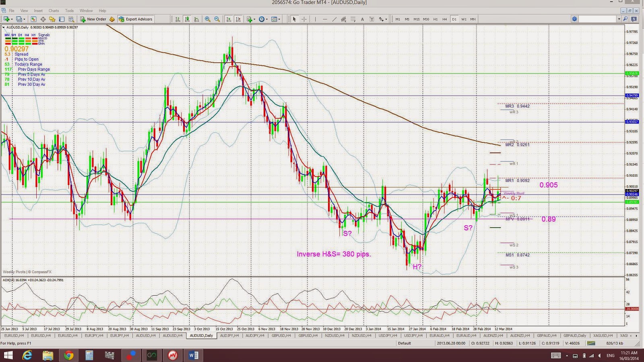The image size is (644, 362).
Task: Toggle the Chart Shift feature
Action: 238,19
